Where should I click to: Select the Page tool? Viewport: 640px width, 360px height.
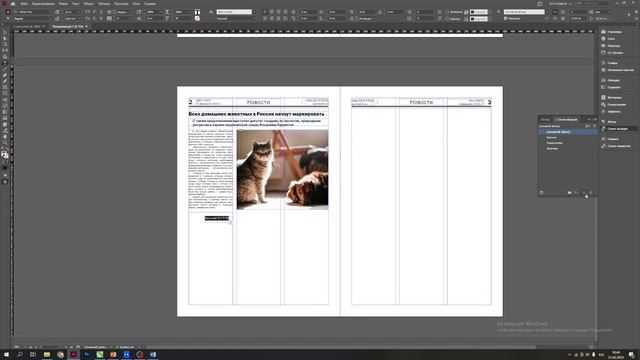[x=5, y=44]
